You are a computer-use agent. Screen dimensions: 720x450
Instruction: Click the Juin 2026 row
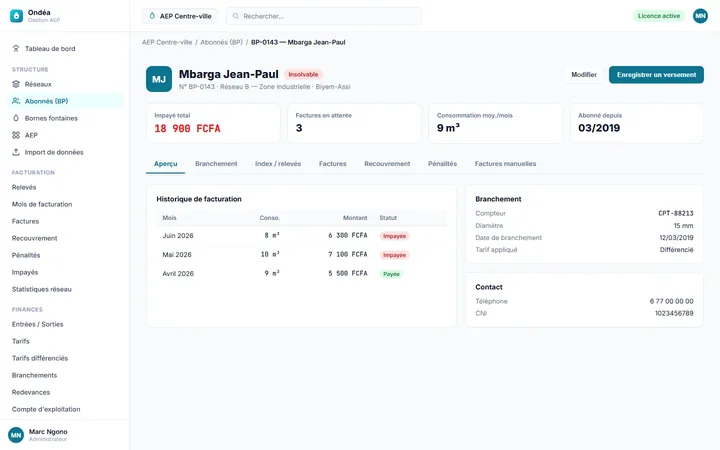coord(301,236)
